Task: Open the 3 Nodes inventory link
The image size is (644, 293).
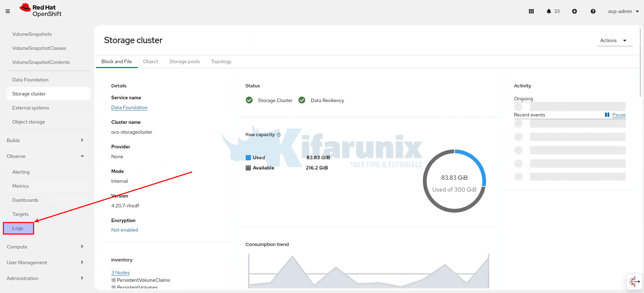Action: pos(120,273)
